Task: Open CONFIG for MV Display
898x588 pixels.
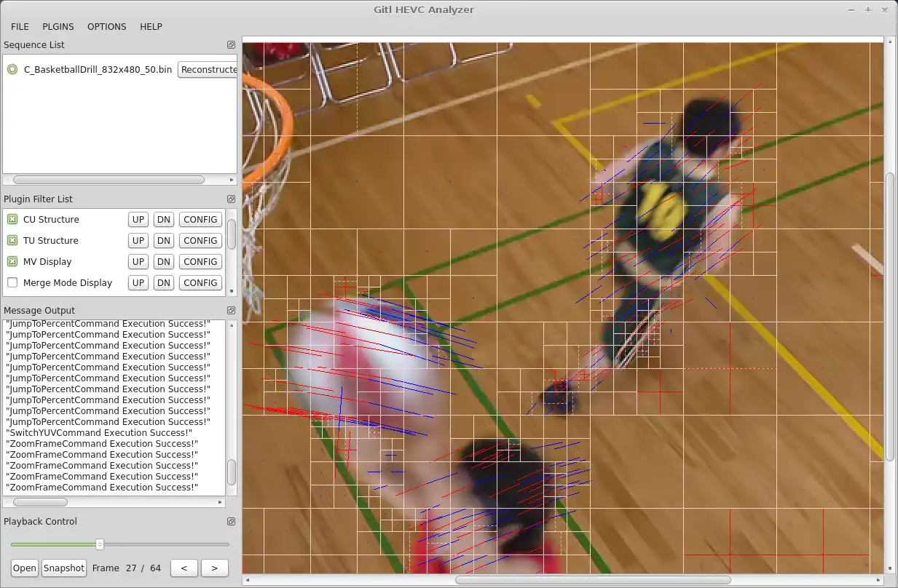Action: (200, 262)
